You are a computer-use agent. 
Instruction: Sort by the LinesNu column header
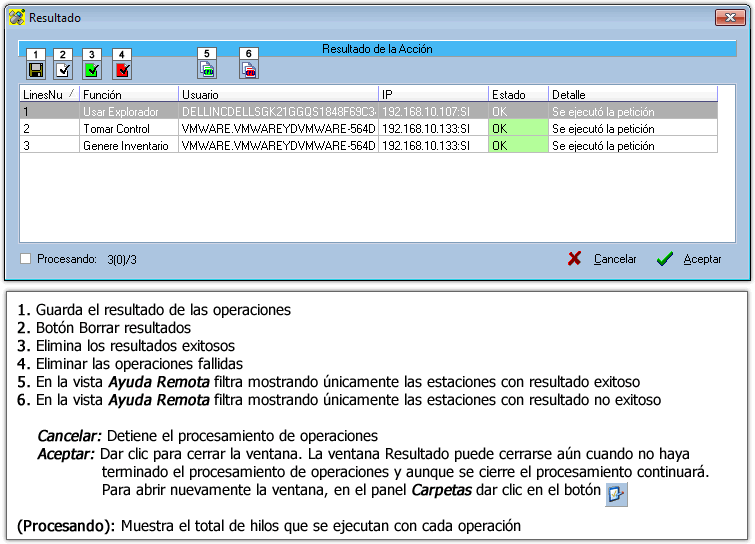pos(49,94)
